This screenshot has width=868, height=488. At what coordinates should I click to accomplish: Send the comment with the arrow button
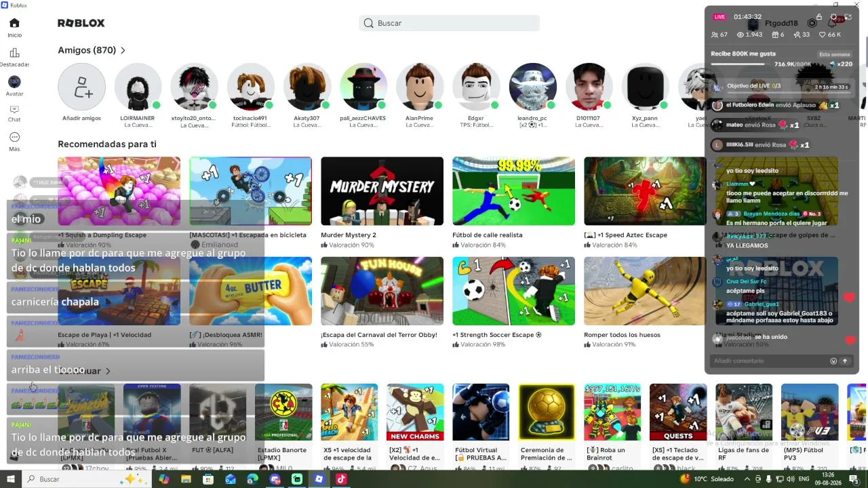(845, 361)
